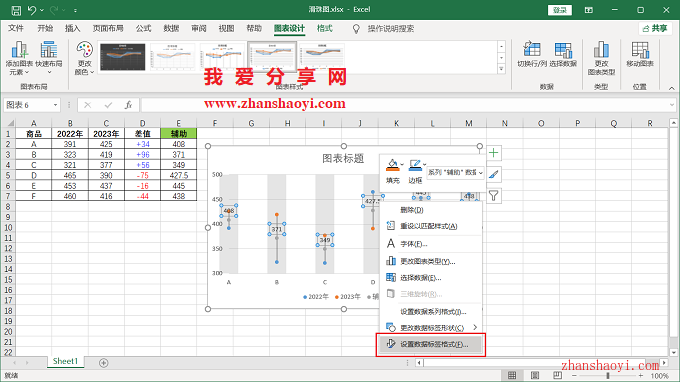Open the Page Layout (页面布局) tab
This screenshot has width=680, height=382.
[x=108, y=29]
